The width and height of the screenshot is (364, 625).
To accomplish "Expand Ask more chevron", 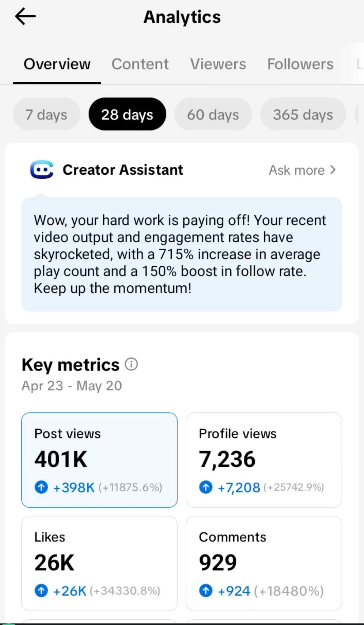I will 333,170.
